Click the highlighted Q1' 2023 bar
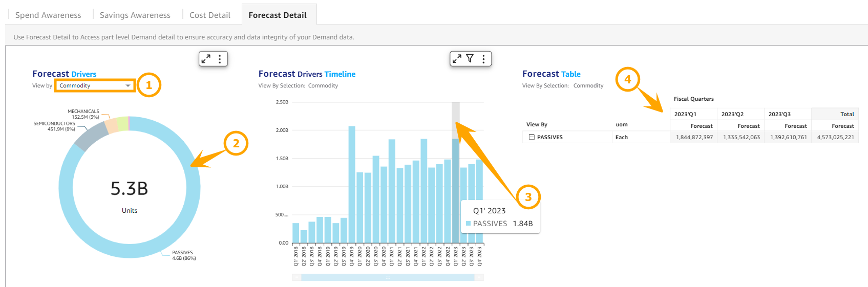The height and width of the screenshot is (287, 868). pyautogui.click(x=455, y=190)
